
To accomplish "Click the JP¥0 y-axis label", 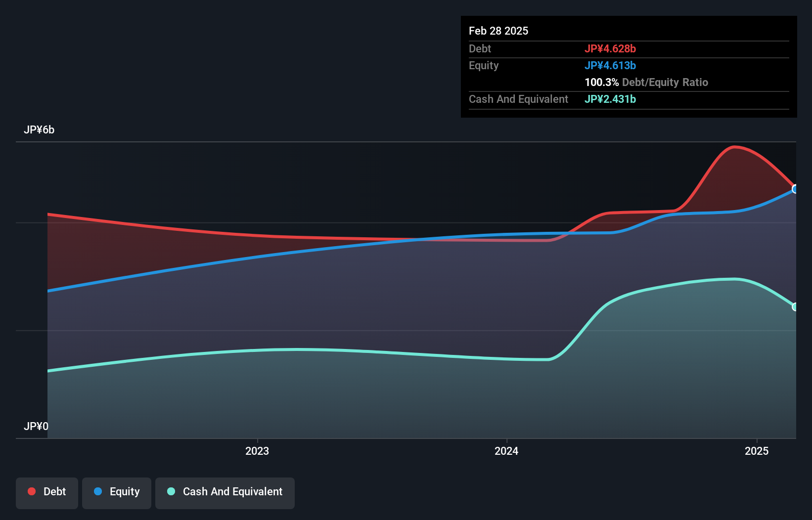I will pos(36,426).
